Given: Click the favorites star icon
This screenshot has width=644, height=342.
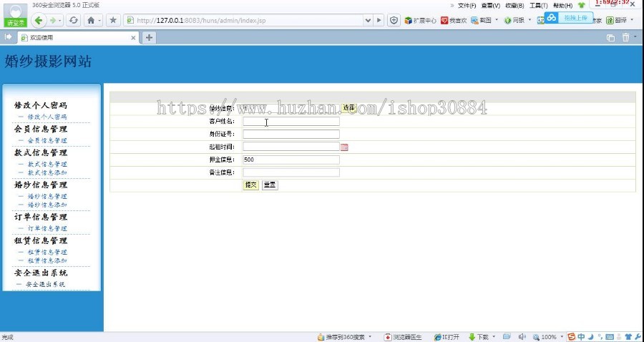Looking at the screenshot, I should coord(113,20).
